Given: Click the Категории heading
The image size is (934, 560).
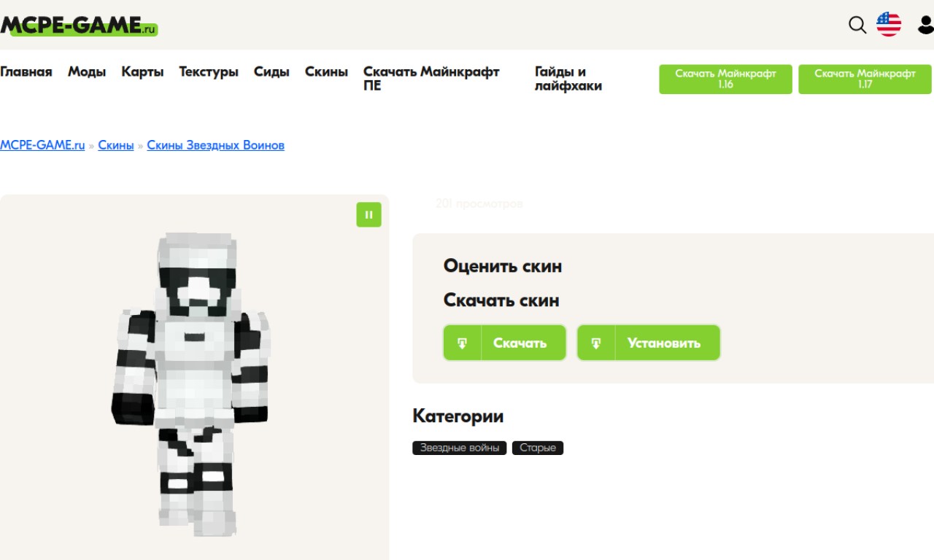Looking at the screenshot, I should pos(458,416).
